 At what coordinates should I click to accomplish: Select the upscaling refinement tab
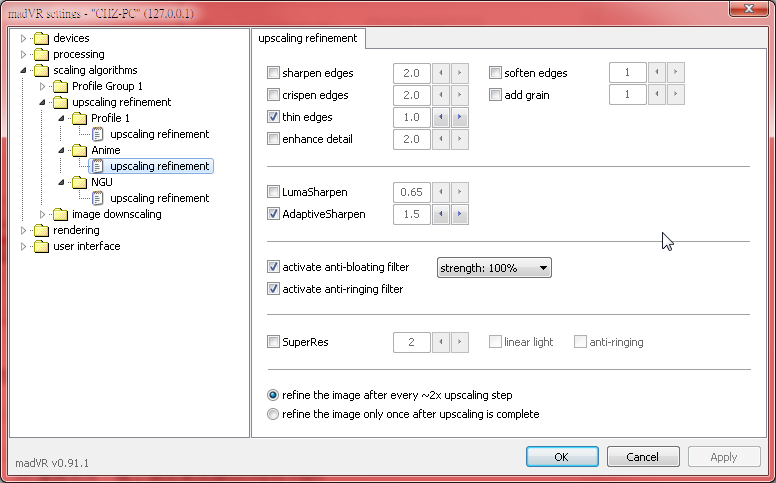coord(308,39)
